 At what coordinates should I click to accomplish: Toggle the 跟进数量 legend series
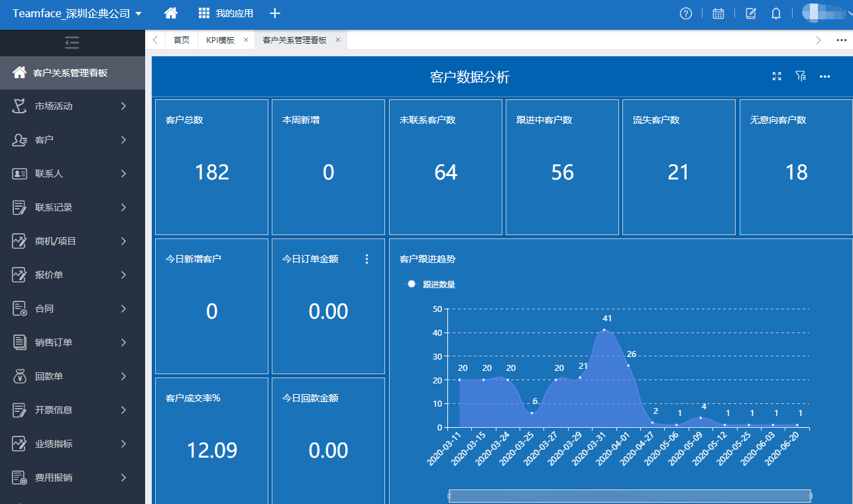[429, 284]
